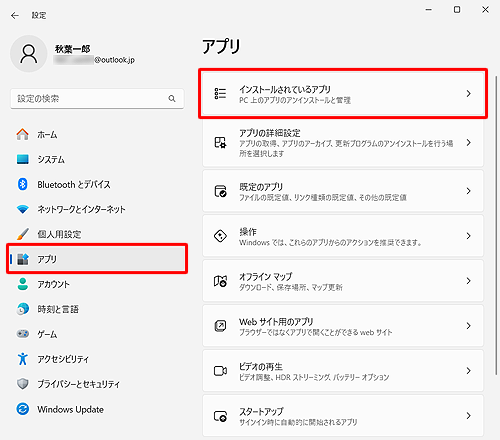Click the アカウント person icon
Viewport: 500px width, 440px height.
tap(23, 284)
